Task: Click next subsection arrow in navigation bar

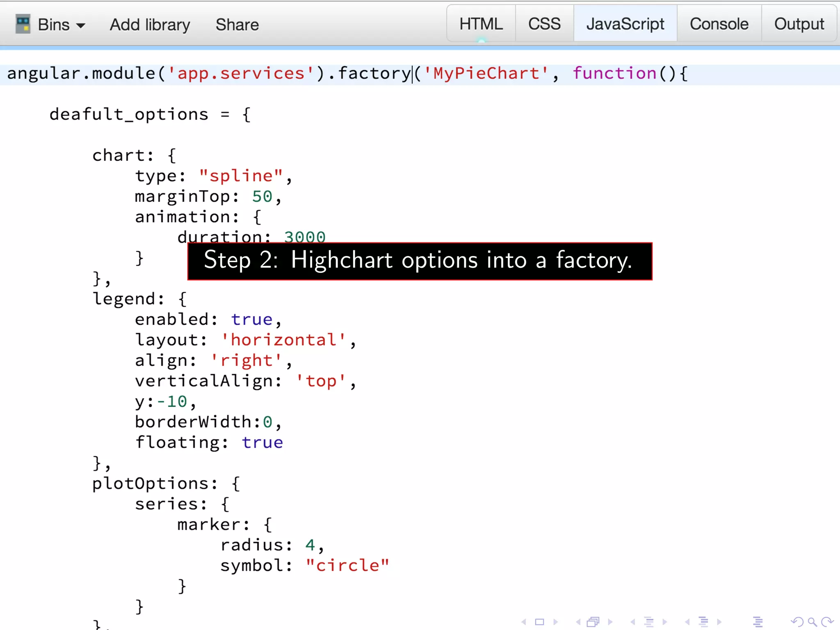Action: [664, 622]
